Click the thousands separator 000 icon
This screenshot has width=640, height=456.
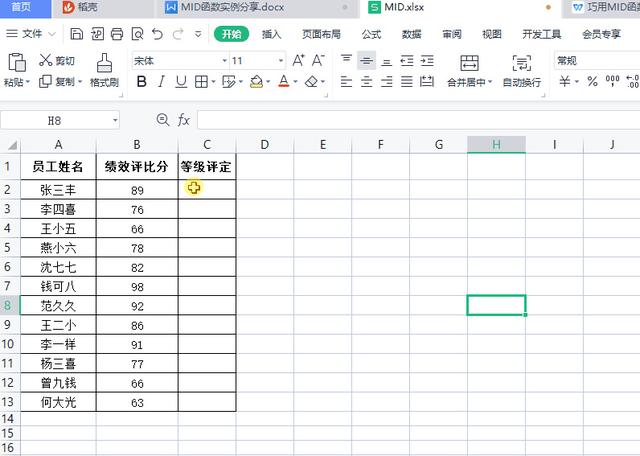[x=612, y=81]
